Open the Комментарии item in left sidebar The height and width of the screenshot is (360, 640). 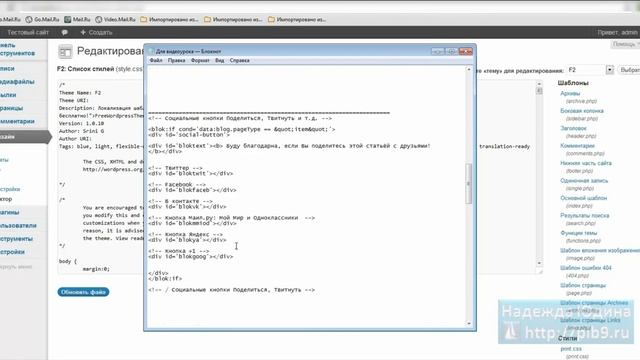17,121
